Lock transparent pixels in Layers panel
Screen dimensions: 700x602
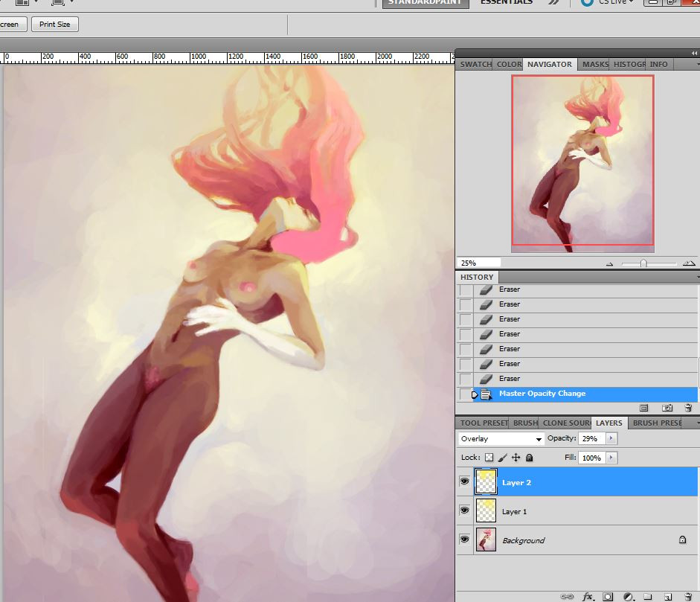click(489, 458)
